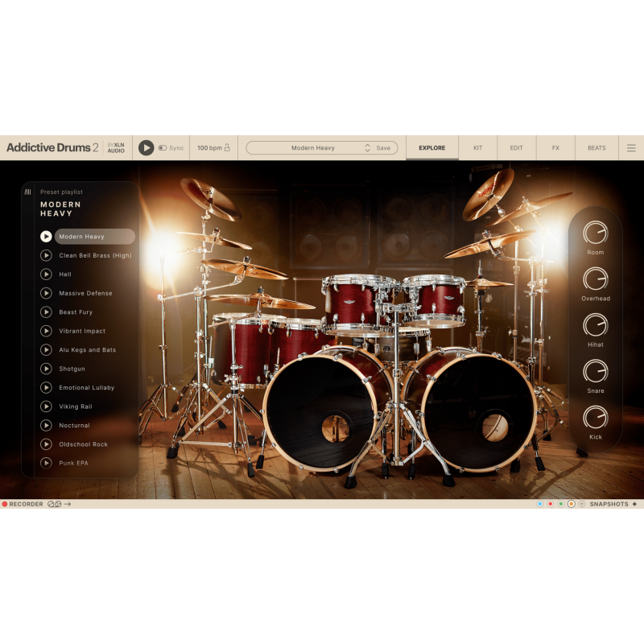Open the BEATS tab
This screenshot has width=644, height=644.
(596, 148)
